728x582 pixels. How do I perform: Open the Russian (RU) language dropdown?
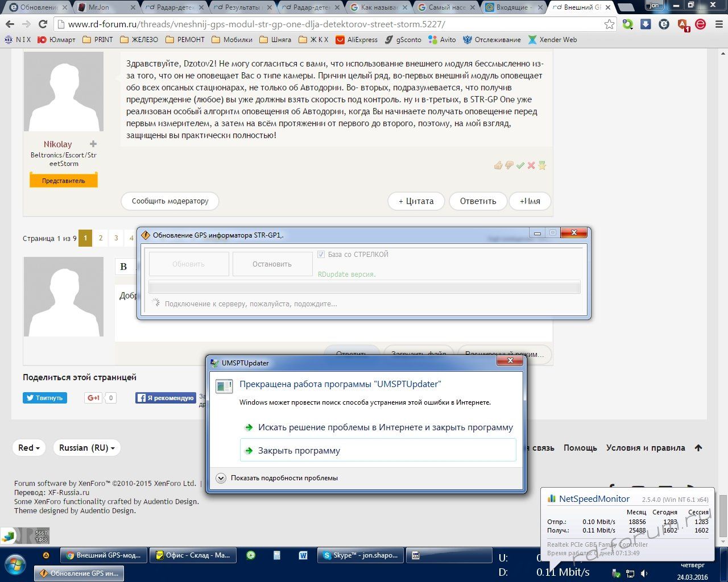point(86,448)
